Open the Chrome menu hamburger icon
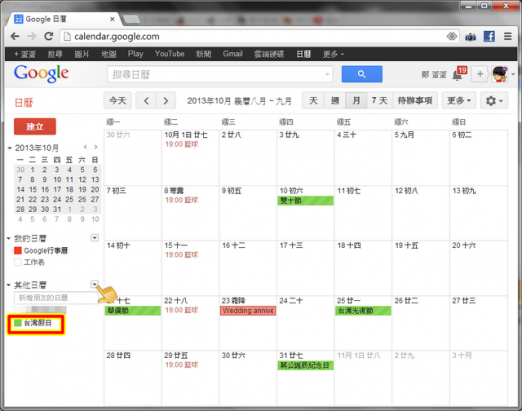 [x=508, y=36]
